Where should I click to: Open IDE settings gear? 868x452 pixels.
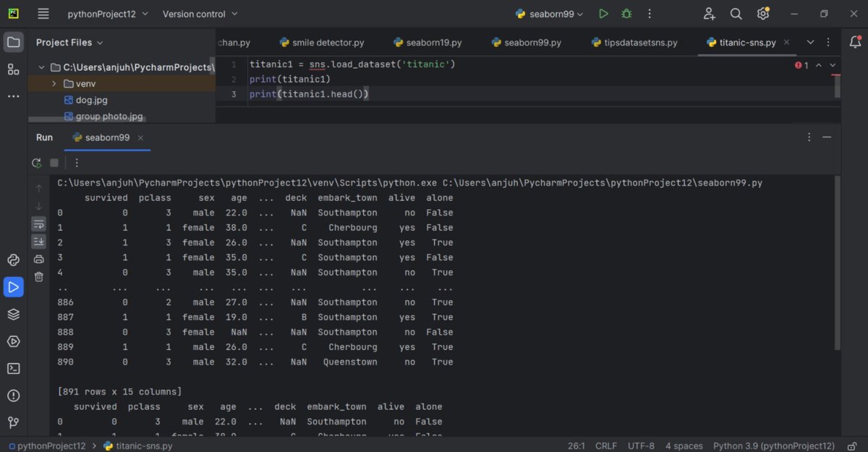point(762,14)
